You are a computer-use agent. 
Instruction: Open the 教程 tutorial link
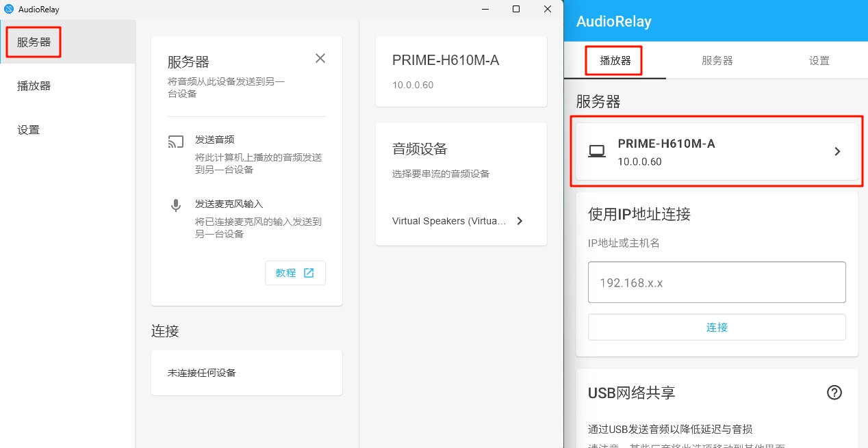295,273
